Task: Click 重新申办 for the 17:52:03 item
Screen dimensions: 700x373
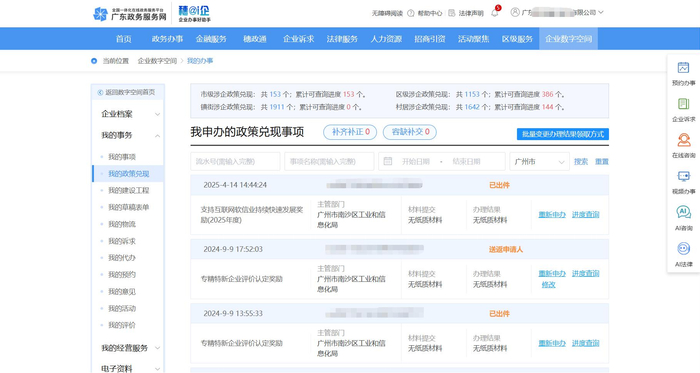Action: pyautogui.click(x=552, y=274)
